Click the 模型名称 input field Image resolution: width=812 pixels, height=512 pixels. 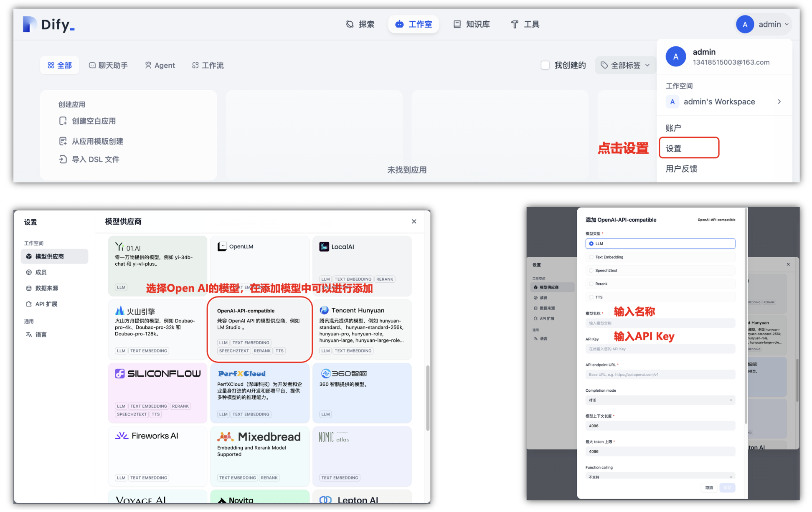coord(660,323)
